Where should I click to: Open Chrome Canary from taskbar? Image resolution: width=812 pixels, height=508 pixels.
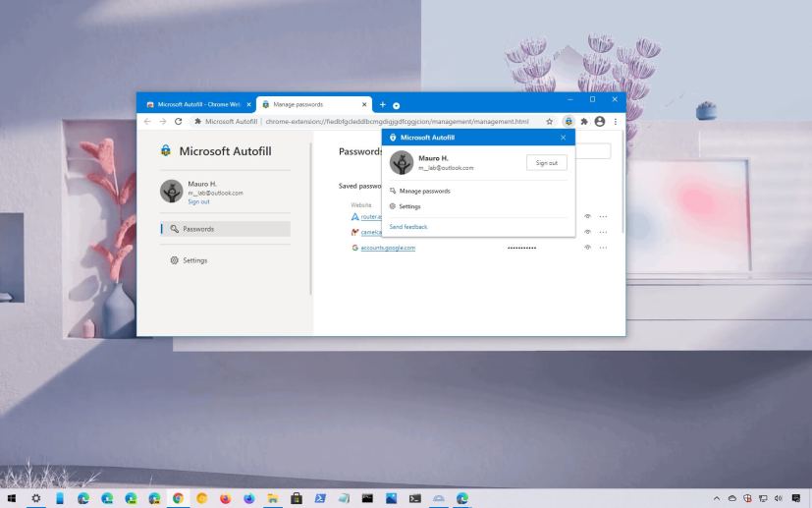tap(201, 498)
